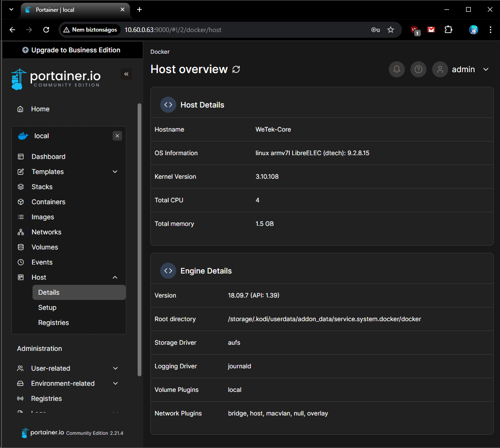500x448 pixels.
Task: Click the refresh icon beside Host overview
Action: coord(236,69)
